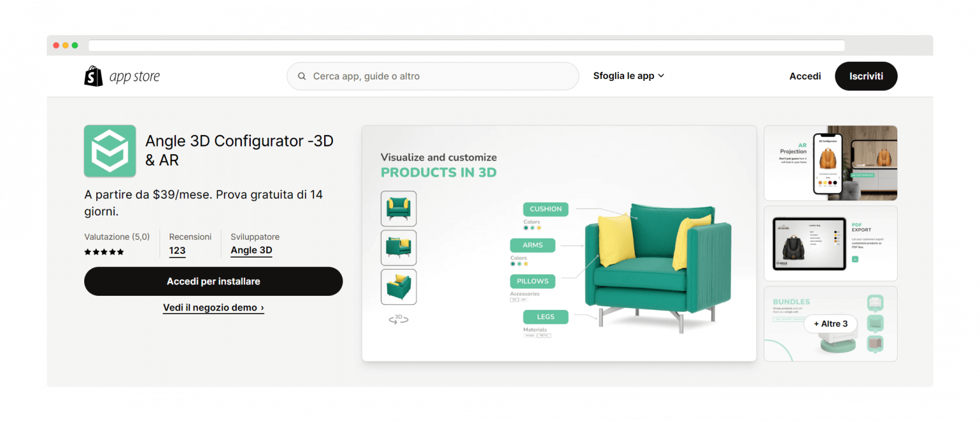Click the 'Accedi per installare' button

(213, 281)
